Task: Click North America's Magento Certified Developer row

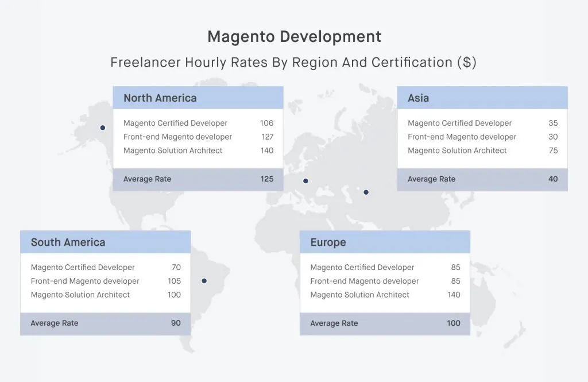Action: click(198, 123)
